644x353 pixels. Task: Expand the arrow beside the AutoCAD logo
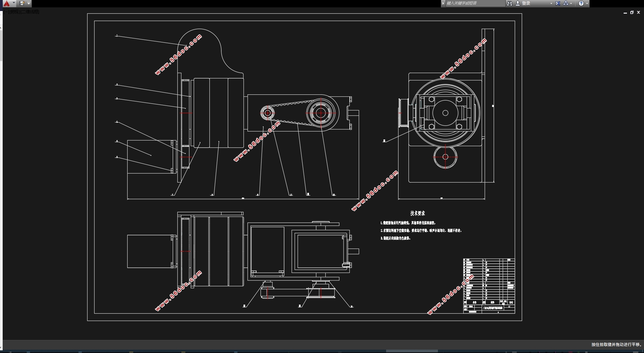coord(14,3)
